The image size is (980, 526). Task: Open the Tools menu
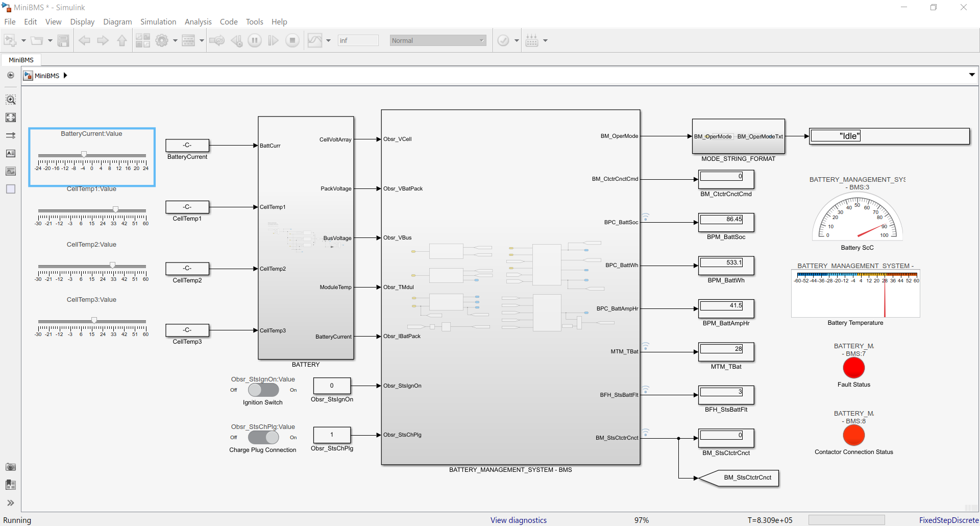(x=254, y=21)
